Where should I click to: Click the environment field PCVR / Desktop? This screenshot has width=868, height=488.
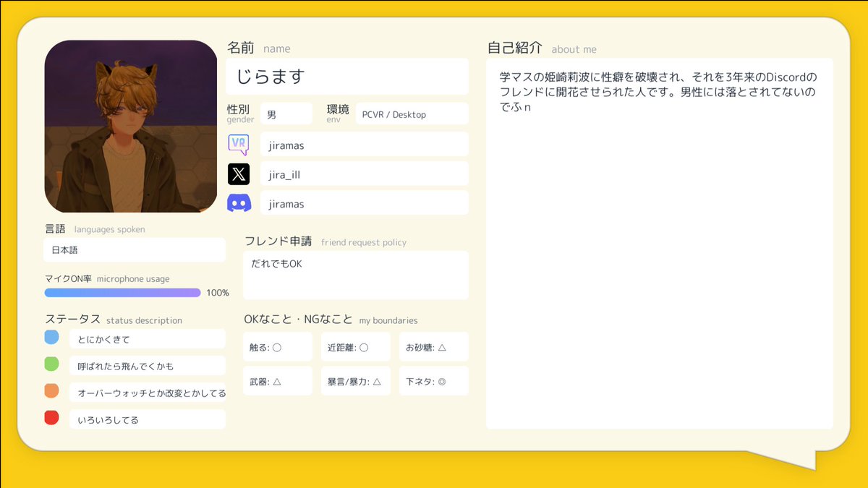pos(412,114)
